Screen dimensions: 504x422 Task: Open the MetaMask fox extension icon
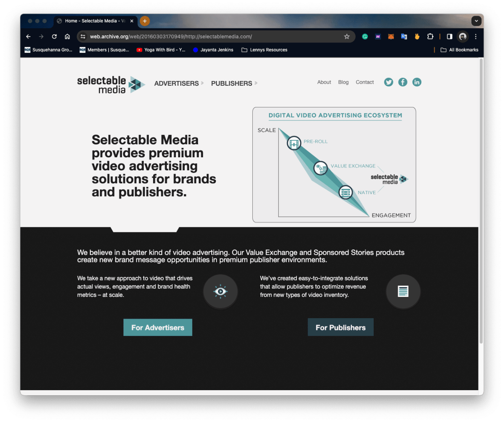[x=391, y=37]
